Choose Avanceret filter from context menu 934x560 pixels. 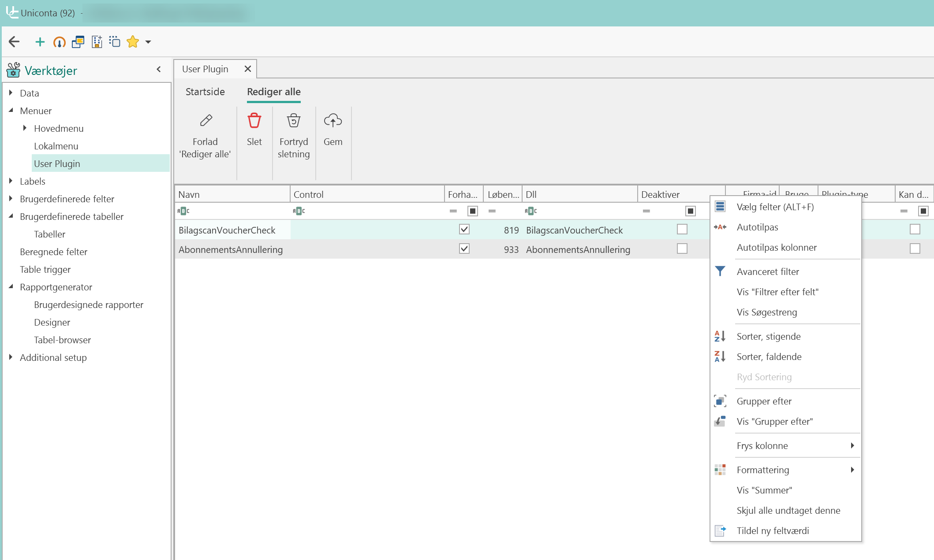[786, 271]
